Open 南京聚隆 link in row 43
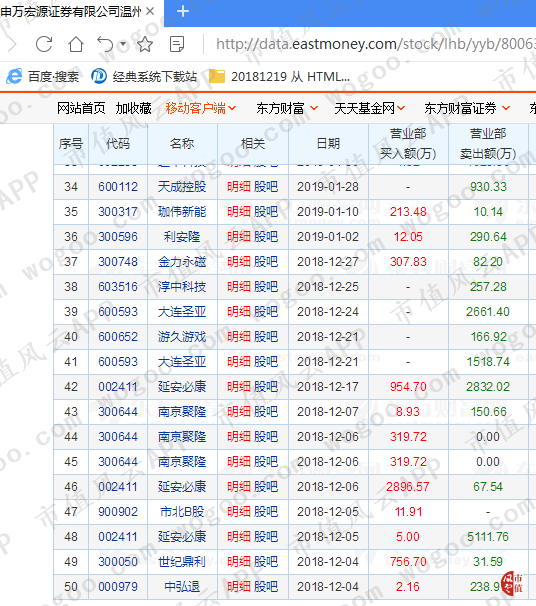Viewport: 536px width, 606px height. point(182,412)
